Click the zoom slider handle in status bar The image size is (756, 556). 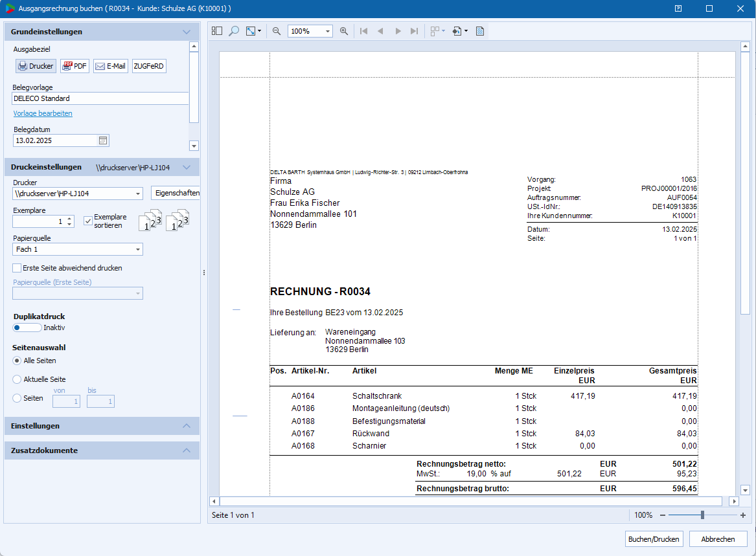[x=702, y=515]
